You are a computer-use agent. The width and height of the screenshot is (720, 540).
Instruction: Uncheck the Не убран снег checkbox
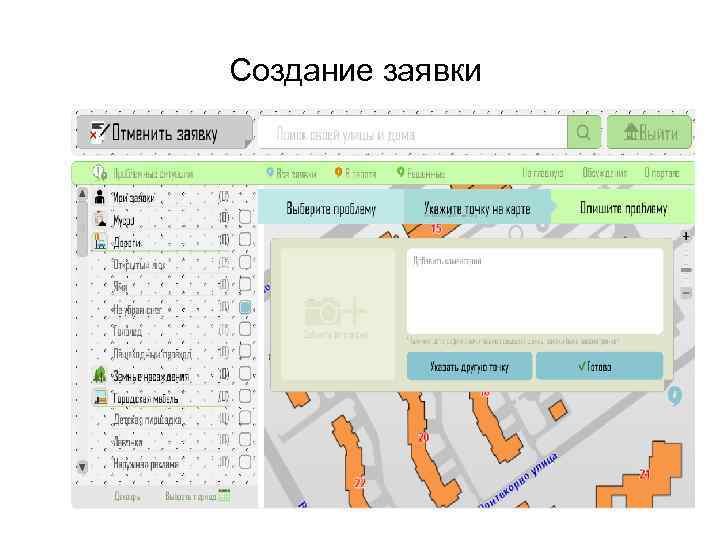click(x=245, y=307)
